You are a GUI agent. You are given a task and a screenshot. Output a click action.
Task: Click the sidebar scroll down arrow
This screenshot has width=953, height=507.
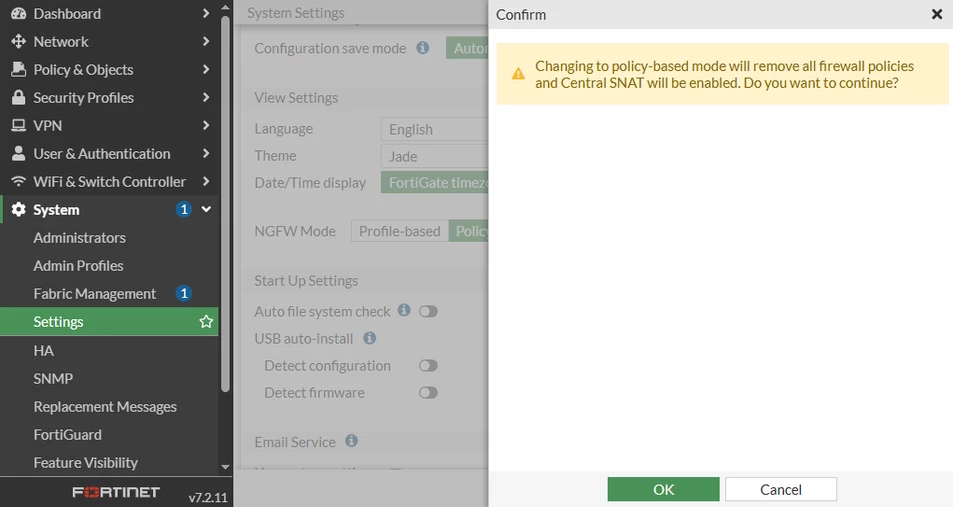tap(225, 467)
